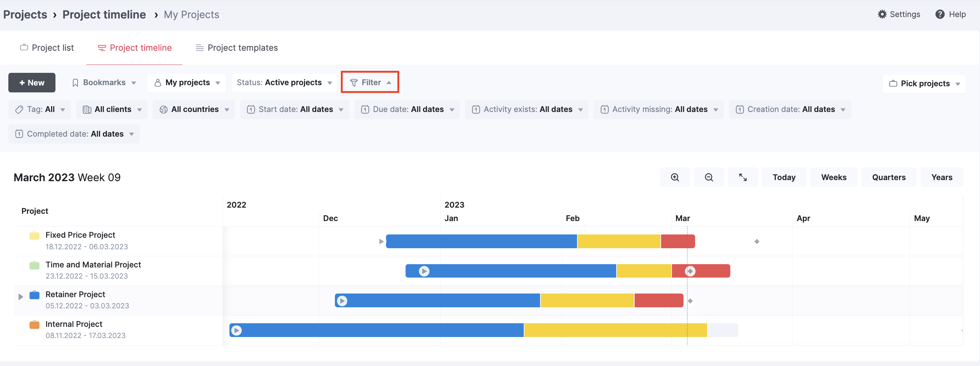Click the diamond milestone on Fixed Price row
Viewport: 980px width, 366px height.
(x=756, y=242)
